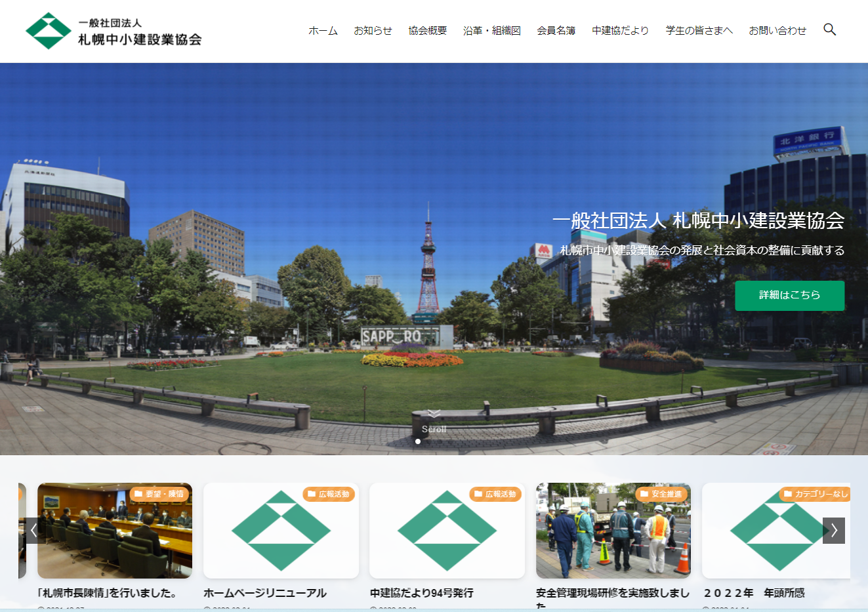868x612 pixels.
Task: Open the 2022年 年頭所感 logo thumbnail
Action: (776, 531)
